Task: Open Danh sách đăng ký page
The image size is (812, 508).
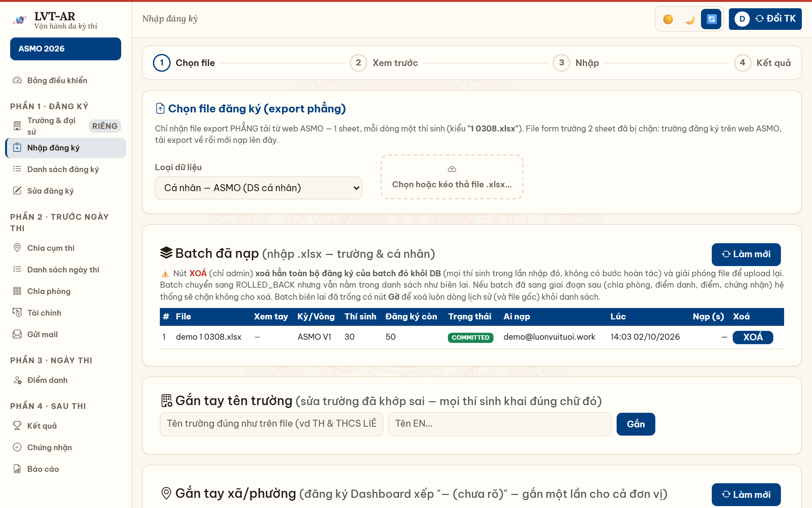Action: coord(66,169)
